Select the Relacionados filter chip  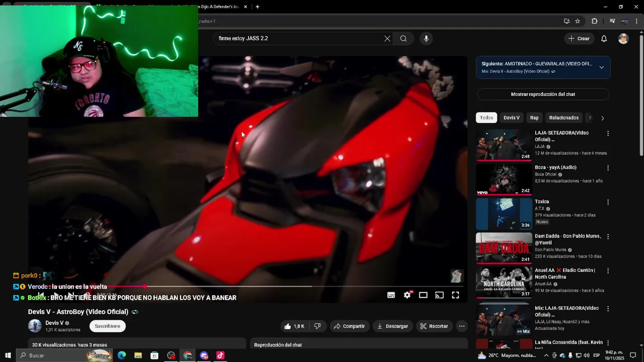tap(563, 118)
